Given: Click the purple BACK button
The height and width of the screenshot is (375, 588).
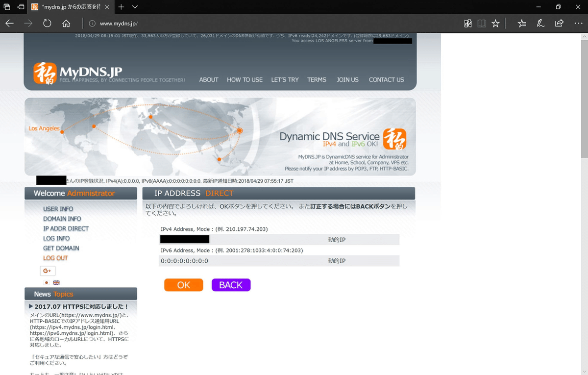Looking at the screenshot, I should pyautogui.click(x=231, y=285).
